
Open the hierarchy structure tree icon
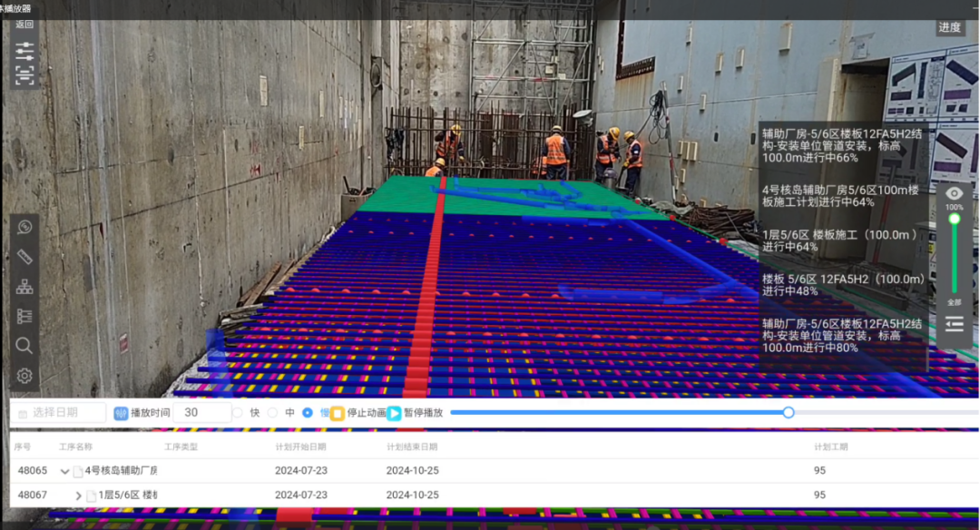[x=24, y=287]
